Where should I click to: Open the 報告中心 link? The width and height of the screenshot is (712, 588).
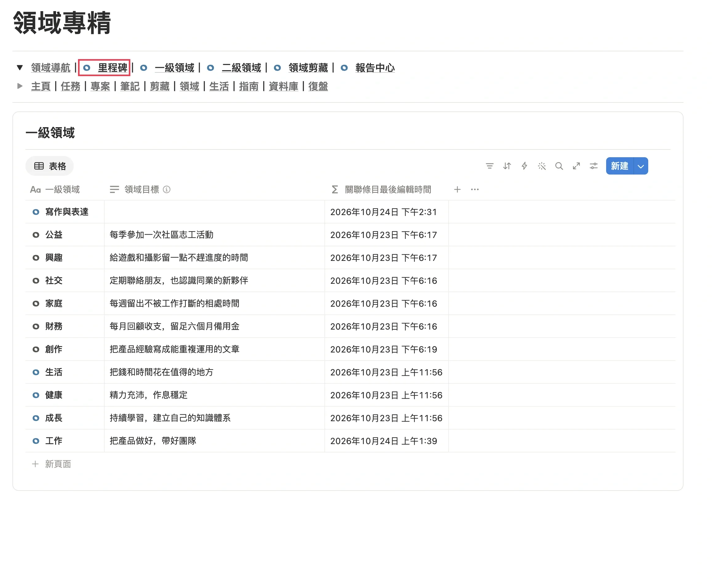[375, 68]
